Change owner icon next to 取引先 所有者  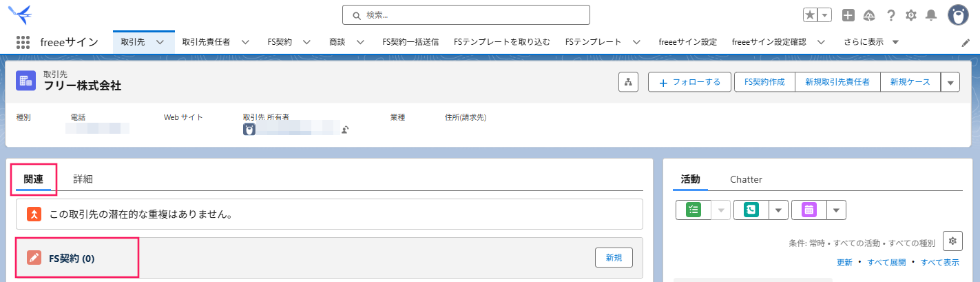[345, 129]
